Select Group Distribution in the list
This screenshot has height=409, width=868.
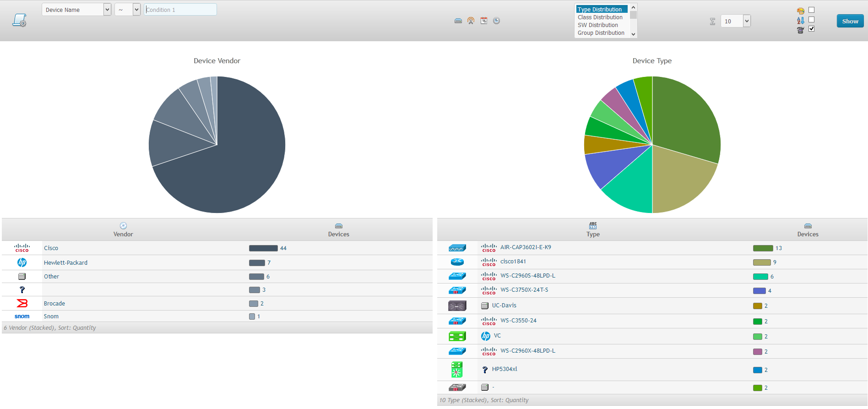pos(601,33)
